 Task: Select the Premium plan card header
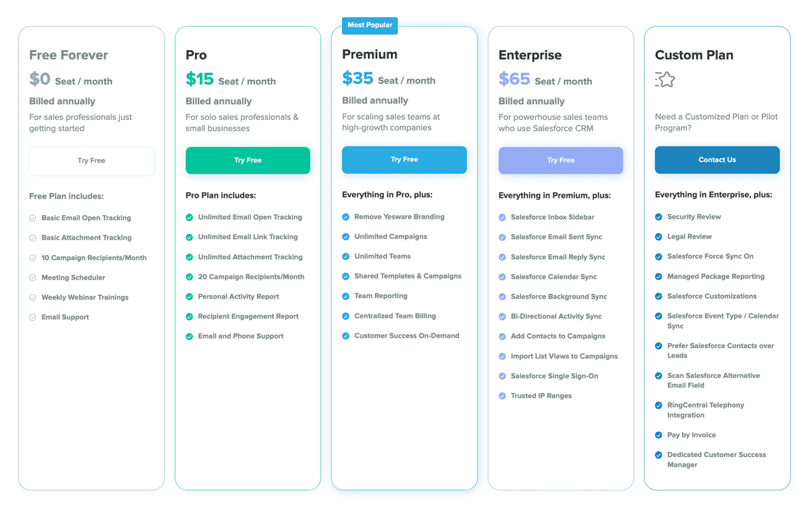click(370, 55)
